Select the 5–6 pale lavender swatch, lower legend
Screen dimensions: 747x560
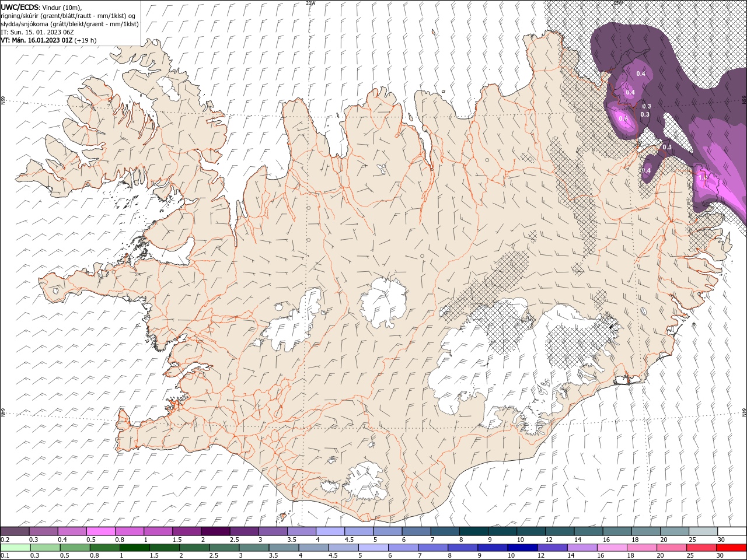point(373,548)
